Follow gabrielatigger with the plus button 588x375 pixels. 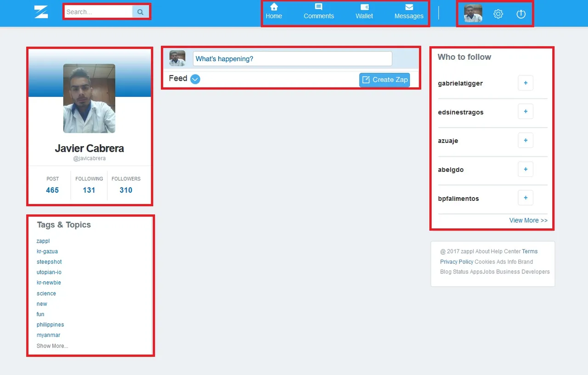click(x=526, y=83)
